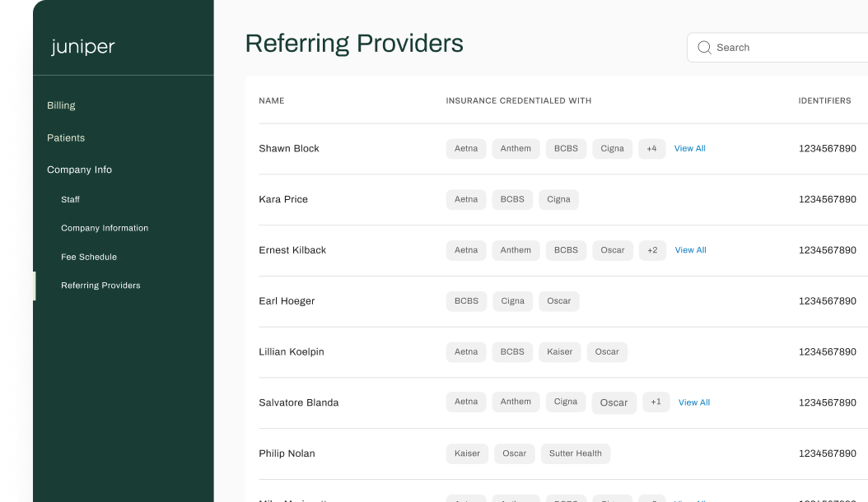Expand the +4 tag for Shawn Block
Screen dimensions: 868x502
coord(651,148)
